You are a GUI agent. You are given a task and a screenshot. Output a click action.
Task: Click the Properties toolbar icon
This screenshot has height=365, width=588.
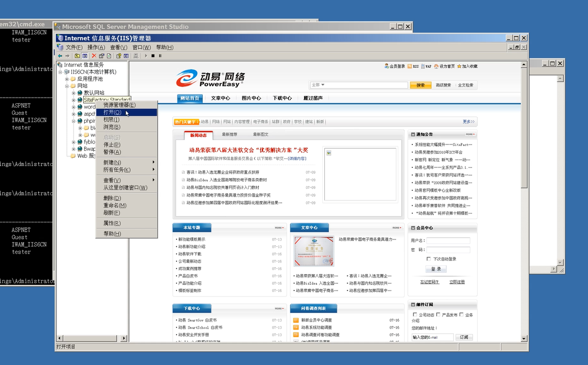[102, 56]
